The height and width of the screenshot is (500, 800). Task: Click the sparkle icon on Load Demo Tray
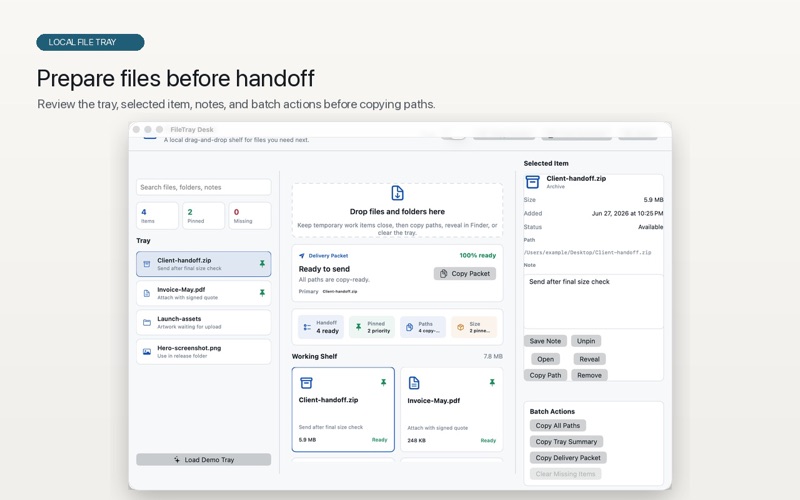[177, 460]
